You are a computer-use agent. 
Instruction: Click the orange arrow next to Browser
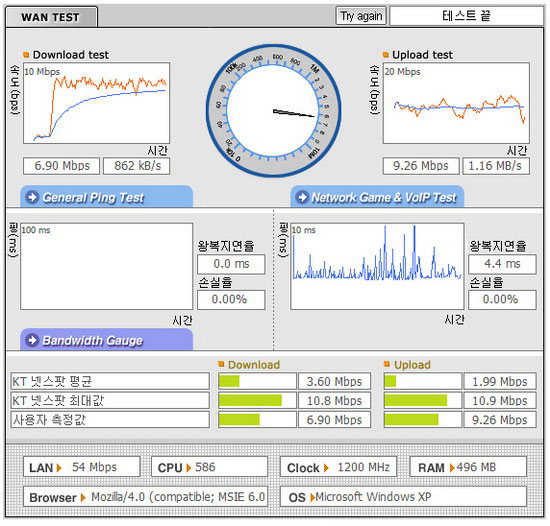83,498
